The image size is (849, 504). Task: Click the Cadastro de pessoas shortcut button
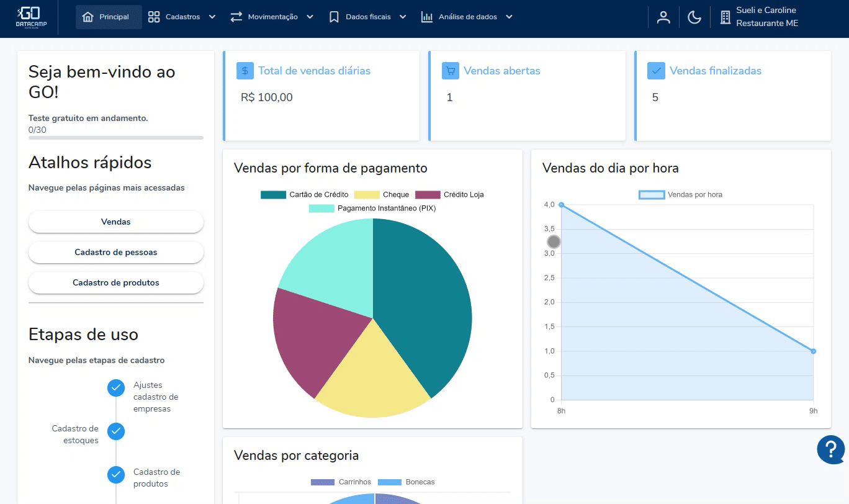pyautogui.click(x=116, y=252)
